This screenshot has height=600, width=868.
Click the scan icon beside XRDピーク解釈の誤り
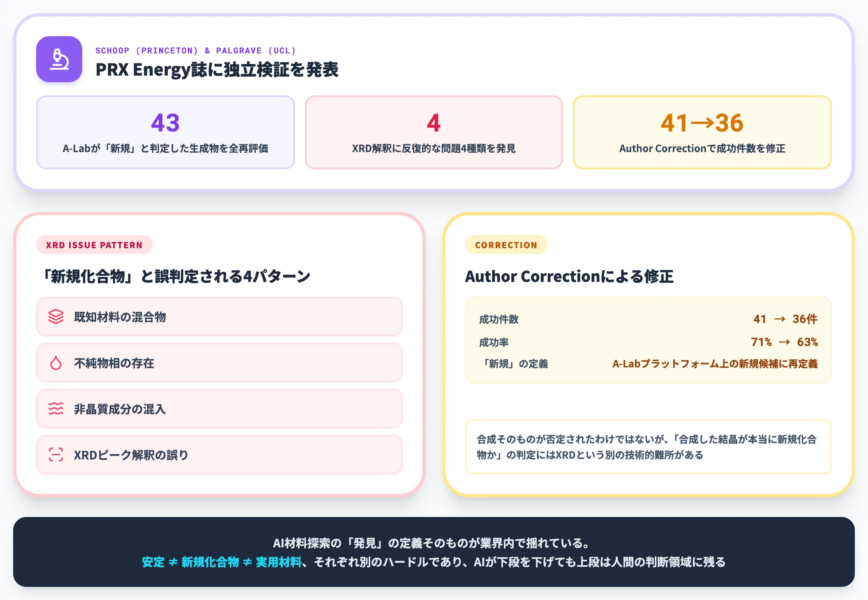(x=56, y=455)
